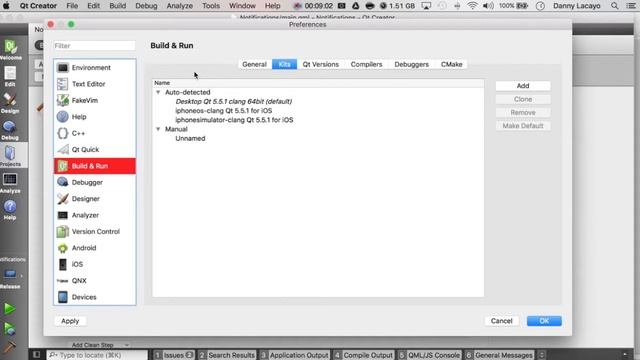Screen dimensions: 640x360
Task: Open the Wi-Fi status menu
Action: click(x=472, y=6)
